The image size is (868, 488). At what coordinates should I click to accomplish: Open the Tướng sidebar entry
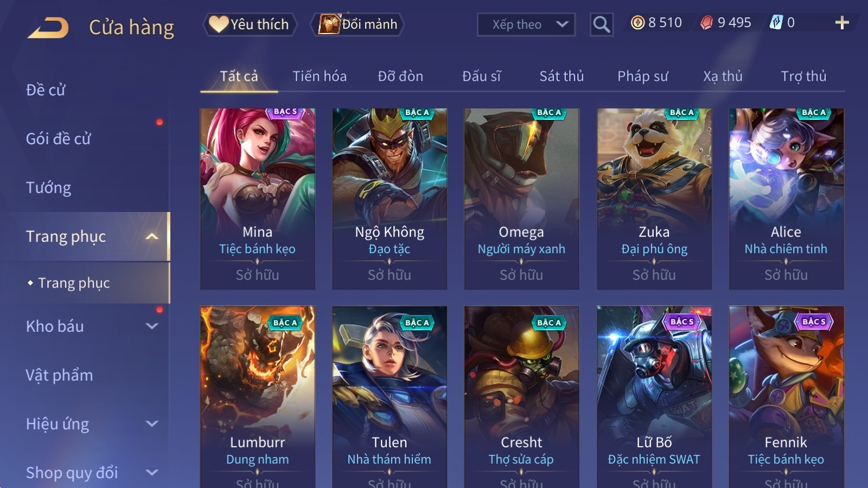click(x=48, y=188)
